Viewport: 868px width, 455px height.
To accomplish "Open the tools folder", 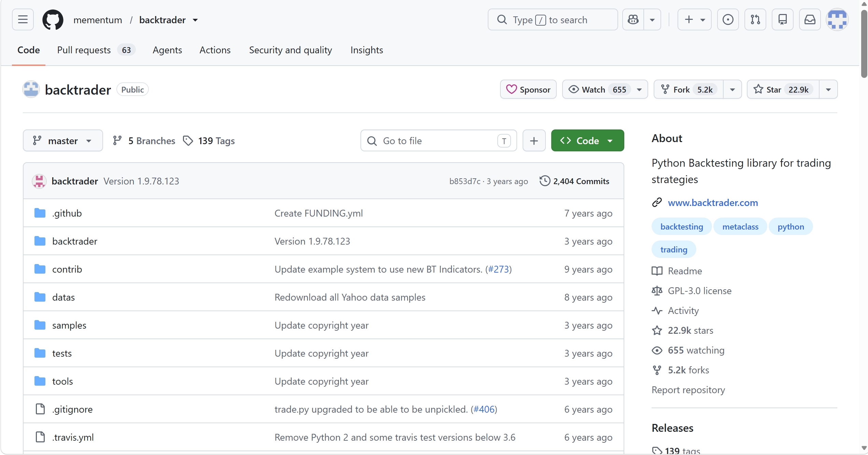I will 62,381.
